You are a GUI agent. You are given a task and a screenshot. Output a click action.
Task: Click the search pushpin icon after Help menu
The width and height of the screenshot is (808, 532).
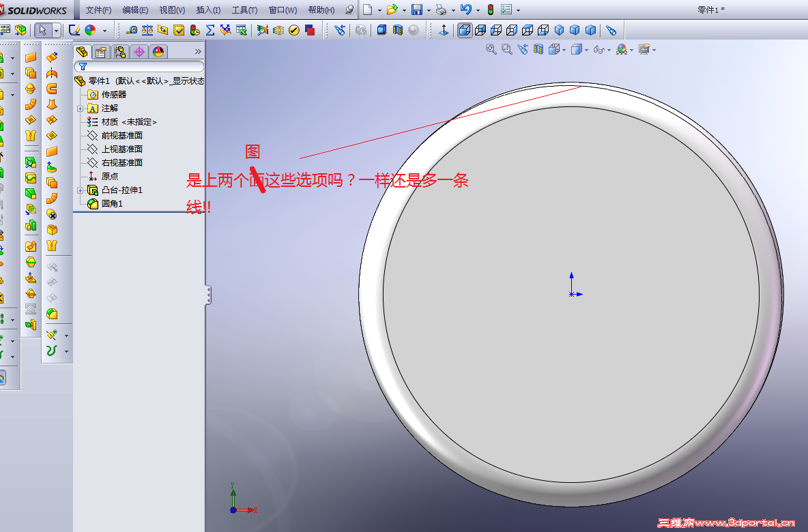[x=349, y=10]
